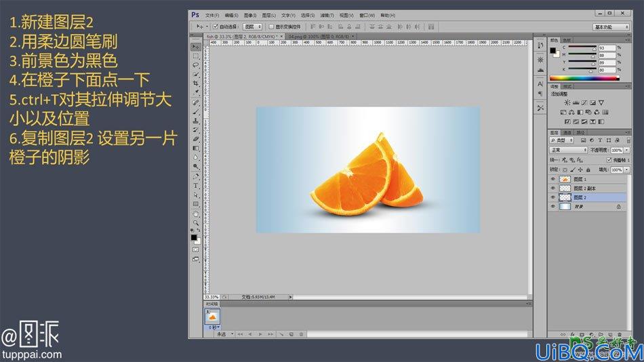The image size is (644, 362).
Task: Select the Path Selection tool
Action: click(196, 195)
